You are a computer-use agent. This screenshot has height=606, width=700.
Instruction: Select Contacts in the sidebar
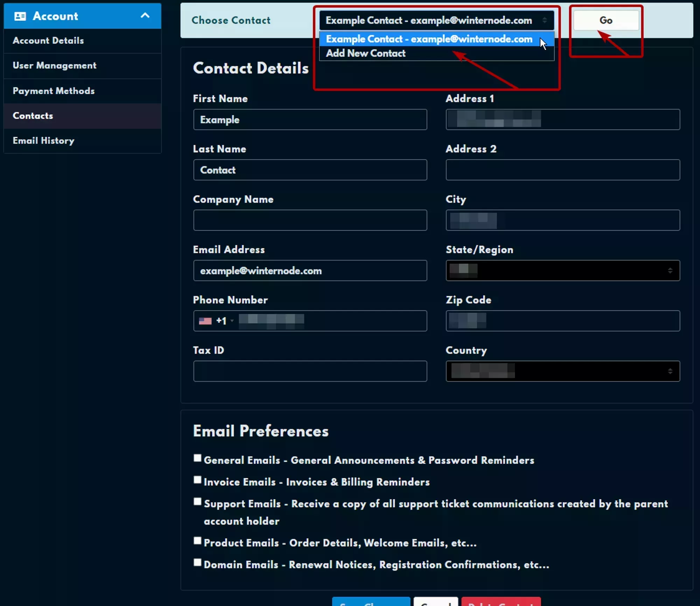(33, 116)
